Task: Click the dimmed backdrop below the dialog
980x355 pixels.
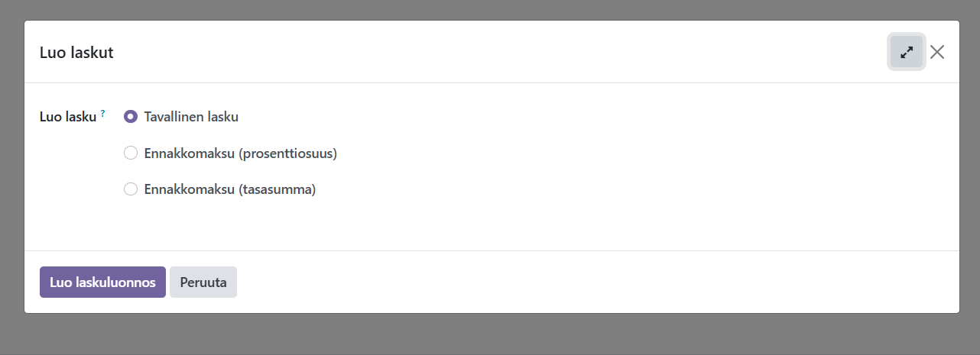Action: tap(489, 334)
